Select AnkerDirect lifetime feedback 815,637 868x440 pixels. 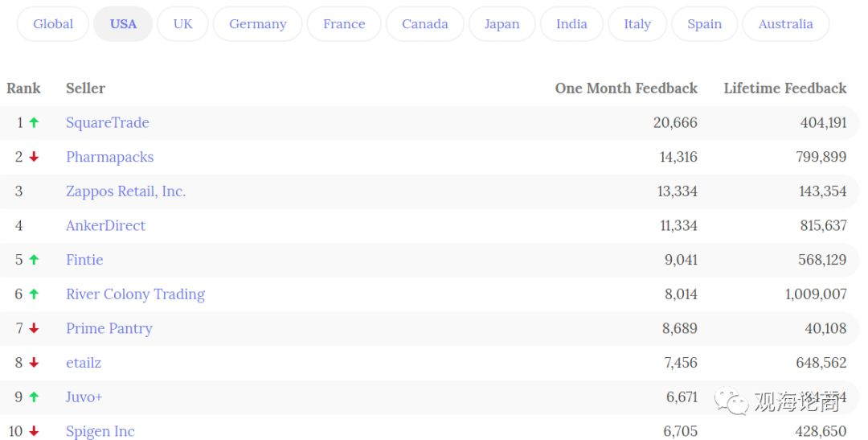coord(823,225)
